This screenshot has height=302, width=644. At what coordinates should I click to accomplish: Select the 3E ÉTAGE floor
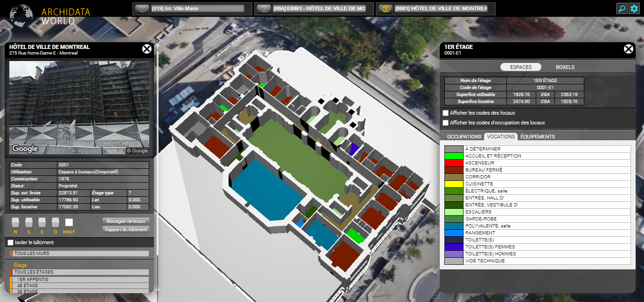79,291
